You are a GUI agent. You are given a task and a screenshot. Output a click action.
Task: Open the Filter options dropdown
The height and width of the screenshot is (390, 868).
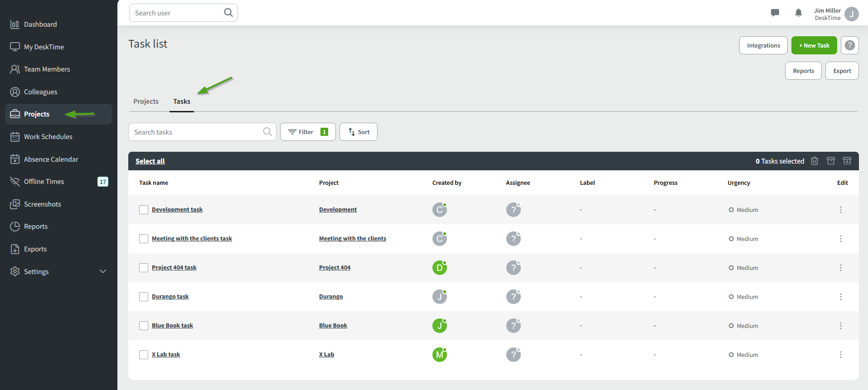point(308,132)
